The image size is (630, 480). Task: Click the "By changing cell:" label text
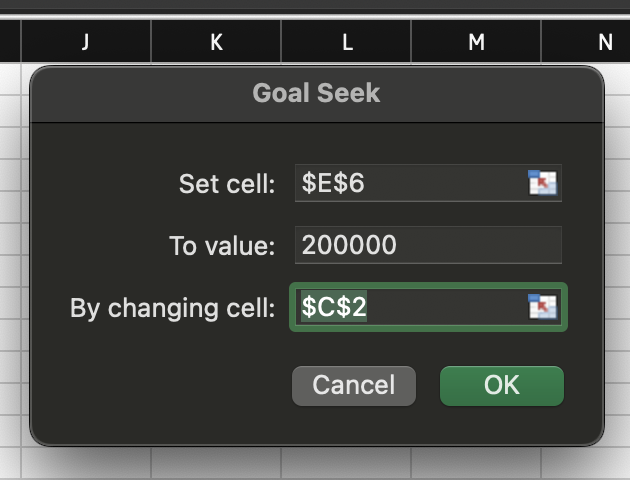(x=172, y=308)
